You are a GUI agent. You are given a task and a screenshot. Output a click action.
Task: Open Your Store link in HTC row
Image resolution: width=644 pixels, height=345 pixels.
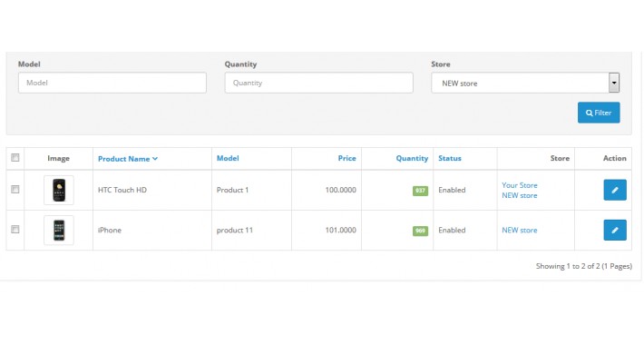pos(520,185)
